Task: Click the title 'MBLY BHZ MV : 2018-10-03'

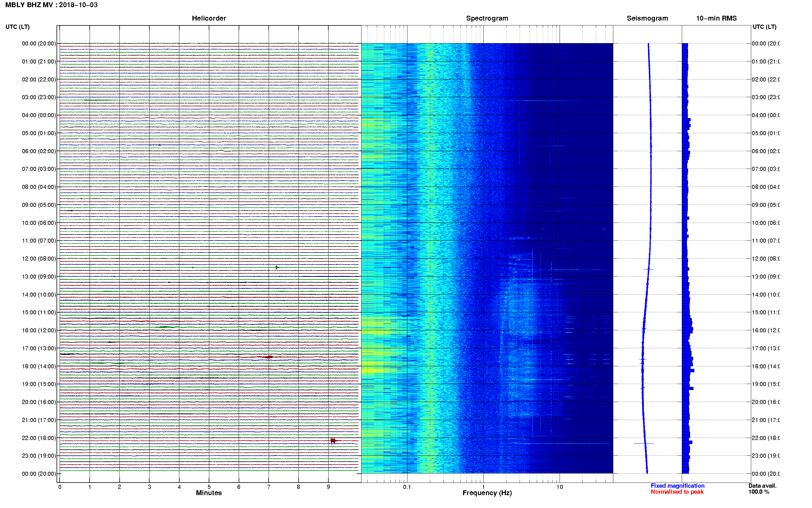Action: [51, 5]
